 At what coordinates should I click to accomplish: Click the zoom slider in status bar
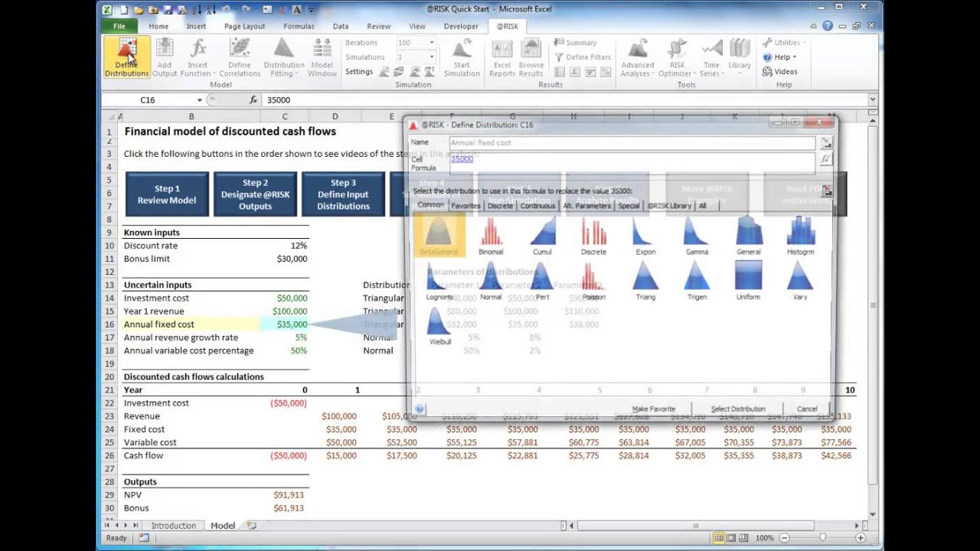pos(823,538)
